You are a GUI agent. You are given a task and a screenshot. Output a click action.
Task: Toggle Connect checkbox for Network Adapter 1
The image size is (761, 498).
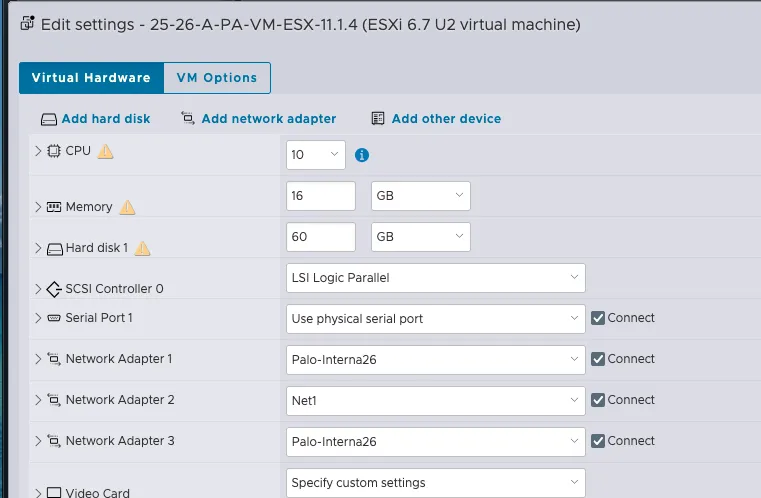pos(598,359)
